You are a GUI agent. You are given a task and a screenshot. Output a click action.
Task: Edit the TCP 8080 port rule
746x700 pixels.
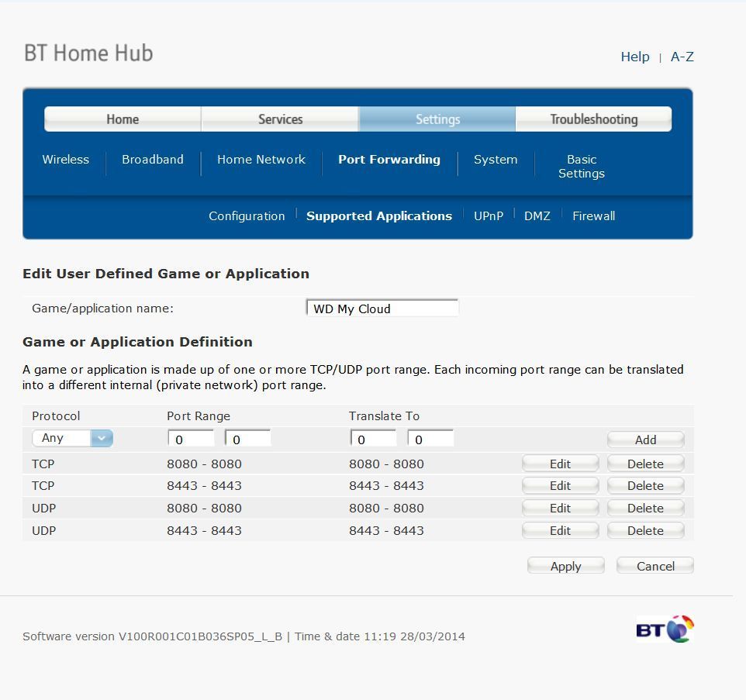(x=560, y=464)
